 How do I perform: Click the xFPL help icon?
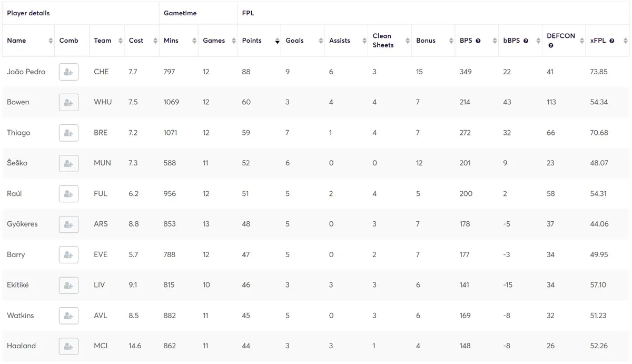613,39
